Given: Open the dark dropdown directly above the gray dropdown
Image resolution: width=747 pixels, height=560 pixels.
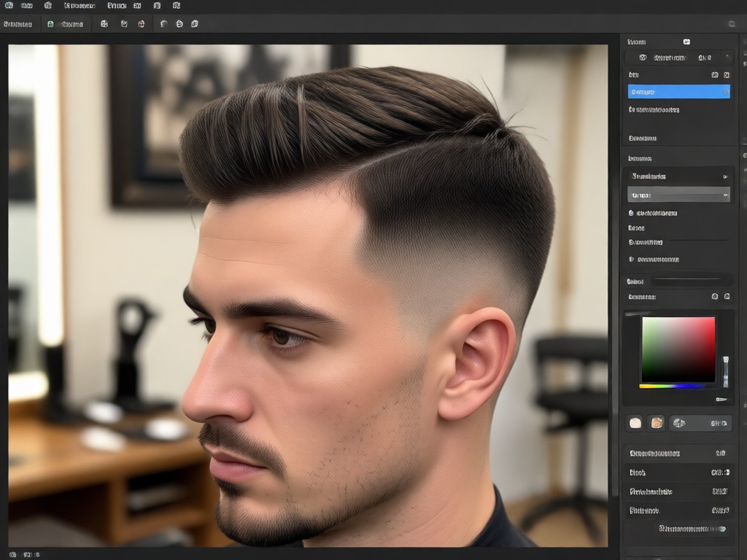Looking at the screenshot, I should pyautogui.click(x=679, y=176).
